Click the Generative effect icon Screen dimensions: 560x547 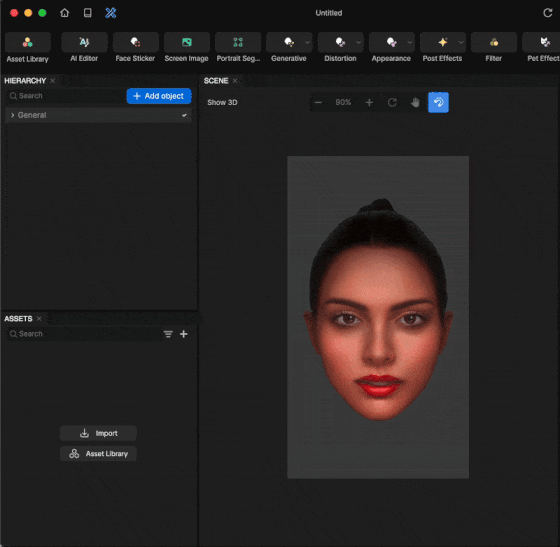289,42
